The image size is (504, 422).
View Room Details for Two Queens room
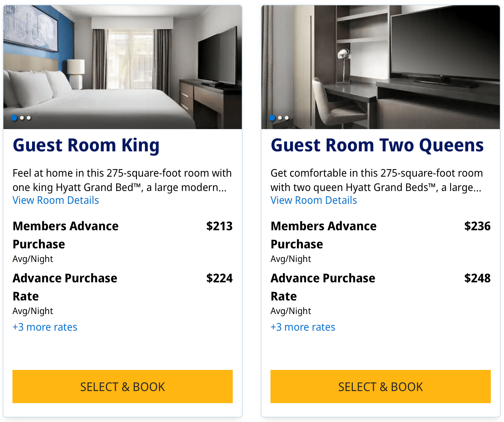click(313, 200)
